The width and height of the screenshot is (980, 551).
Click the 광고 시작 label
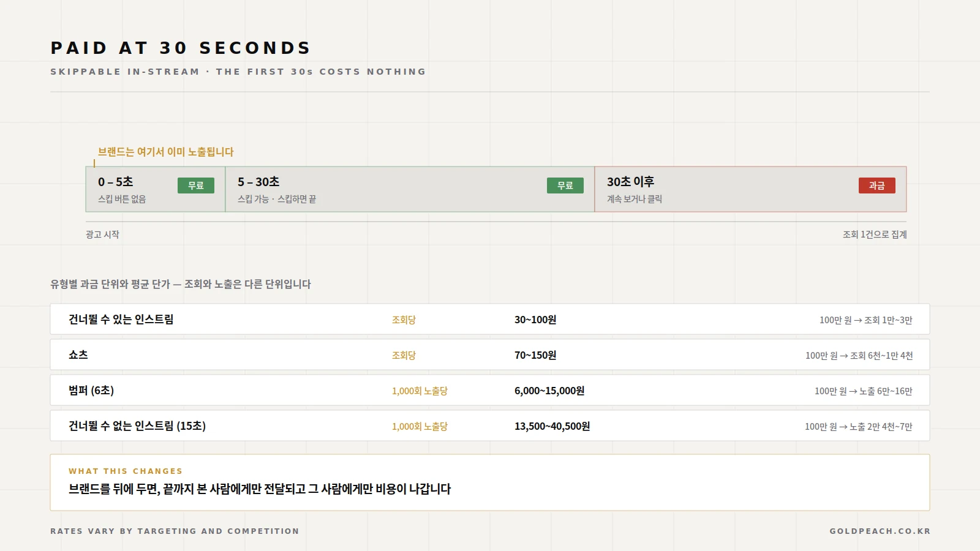pyautogui.click(x=102, y=234)
